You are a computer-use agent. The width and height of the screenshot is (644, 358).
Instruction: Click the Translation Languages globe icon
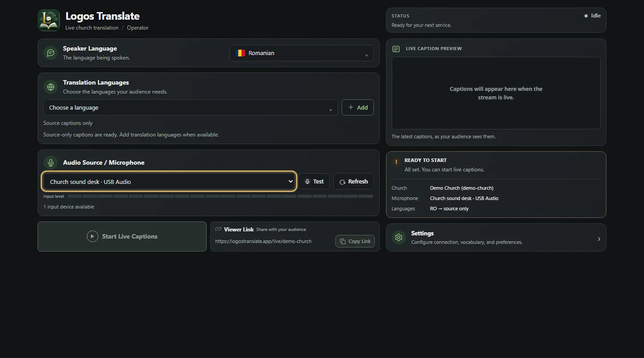click(51, 87)
